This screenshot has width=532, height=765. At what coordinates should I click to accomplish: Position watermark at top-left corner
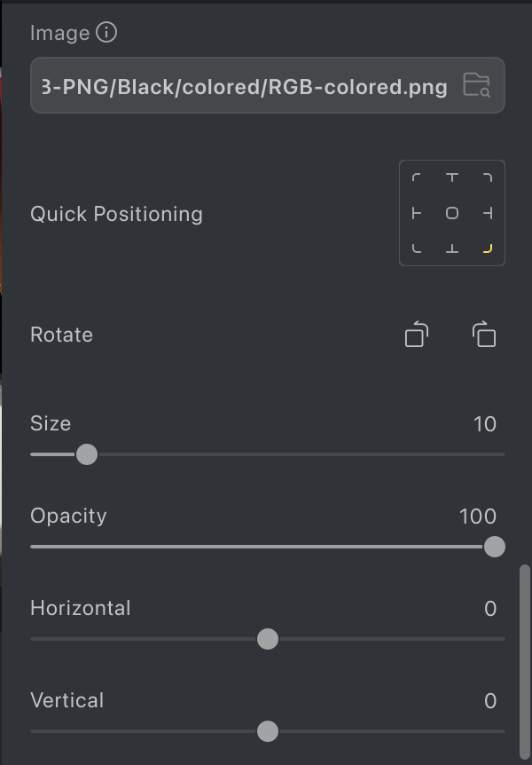click(x=417, y=177)
